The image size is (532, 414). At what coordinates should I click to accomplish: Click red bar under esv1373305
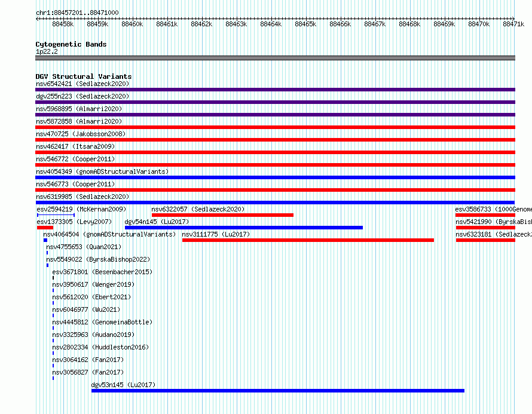coord(45,228)
